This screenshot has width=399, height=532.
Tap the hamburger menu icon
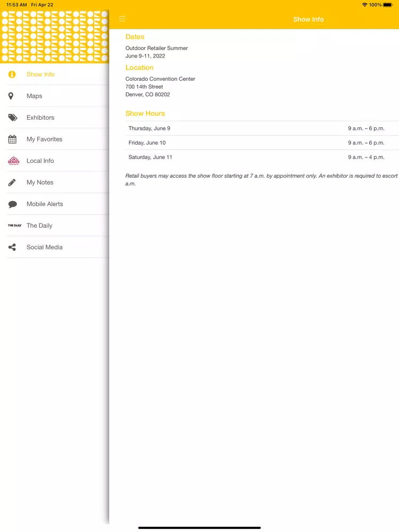(x=122, y=19)
